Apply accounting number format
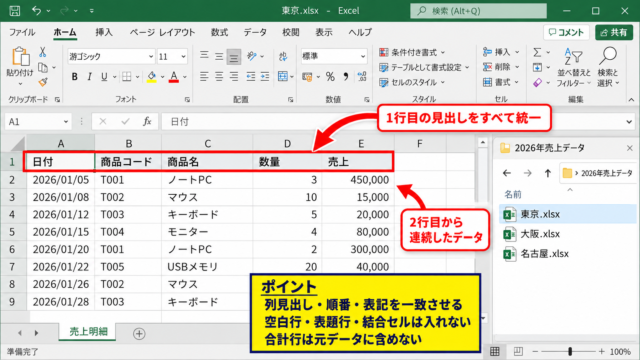 coord(307,76)
